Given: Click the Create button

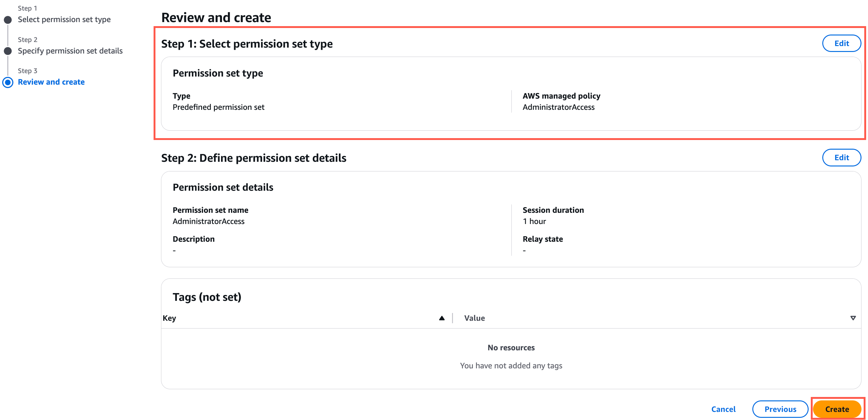Looking at the screenshot, I should [837, 409].
